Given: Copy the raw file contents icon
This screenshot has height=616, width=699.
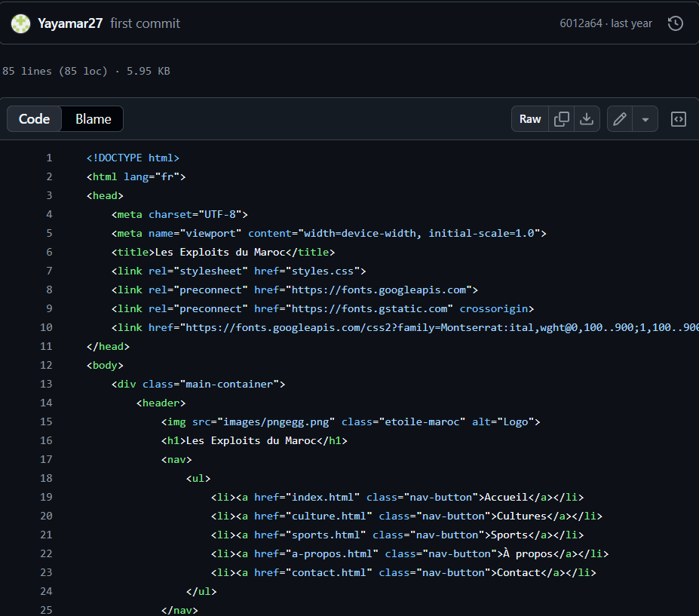Looking at the screenshot, I should (x=561, y=118).
